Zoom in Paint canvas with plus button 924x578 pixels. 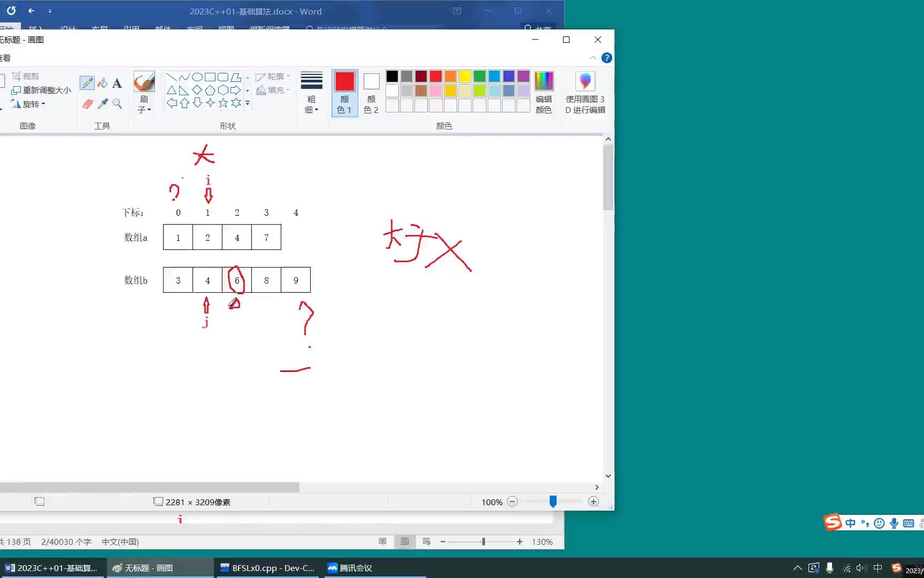[594, 501]
